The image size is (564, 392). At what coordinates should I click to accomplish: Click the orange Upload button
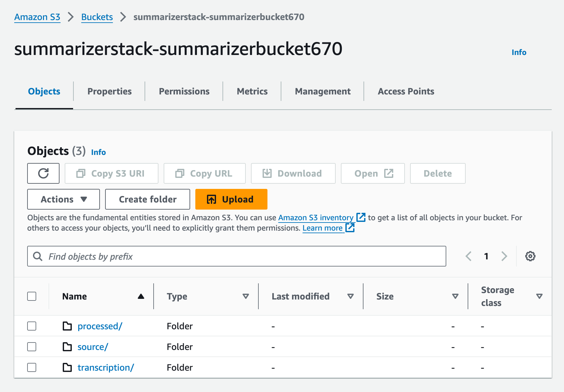tap(231, 199)
